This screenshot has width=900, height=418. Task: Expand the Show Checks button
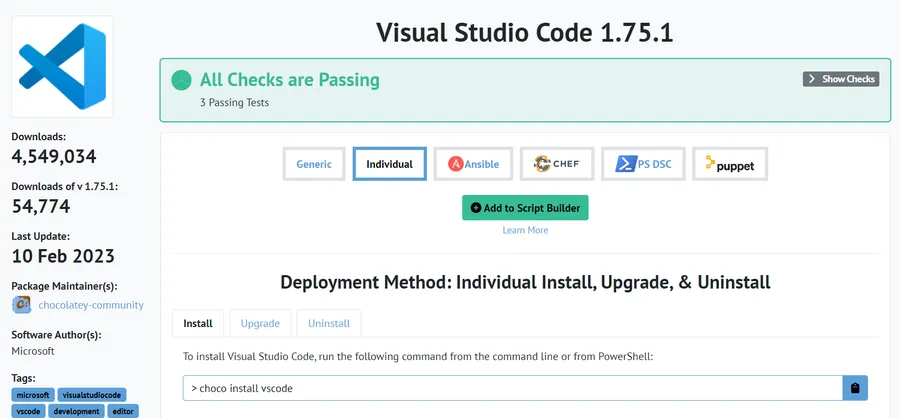coord(841,79)
